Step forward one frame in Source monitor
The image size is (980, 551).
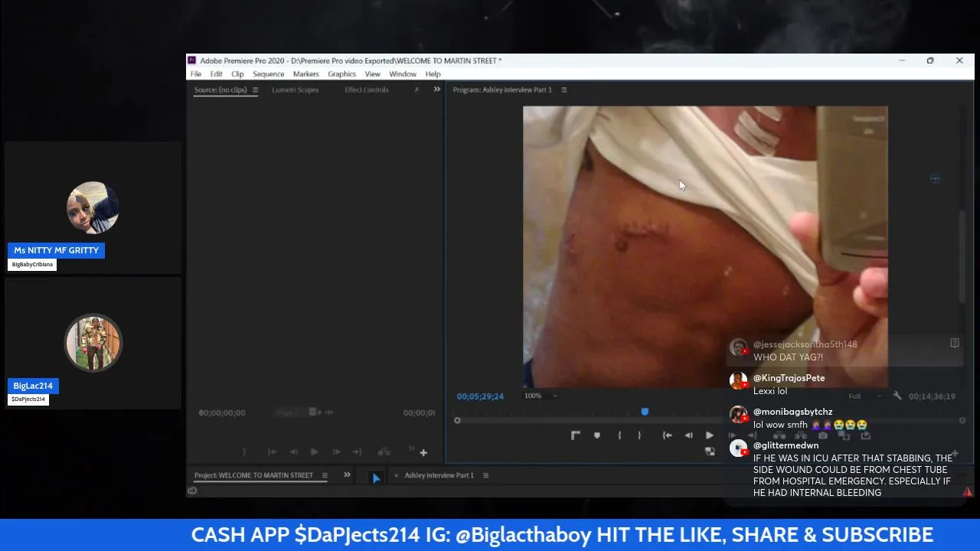click(335, 452)
